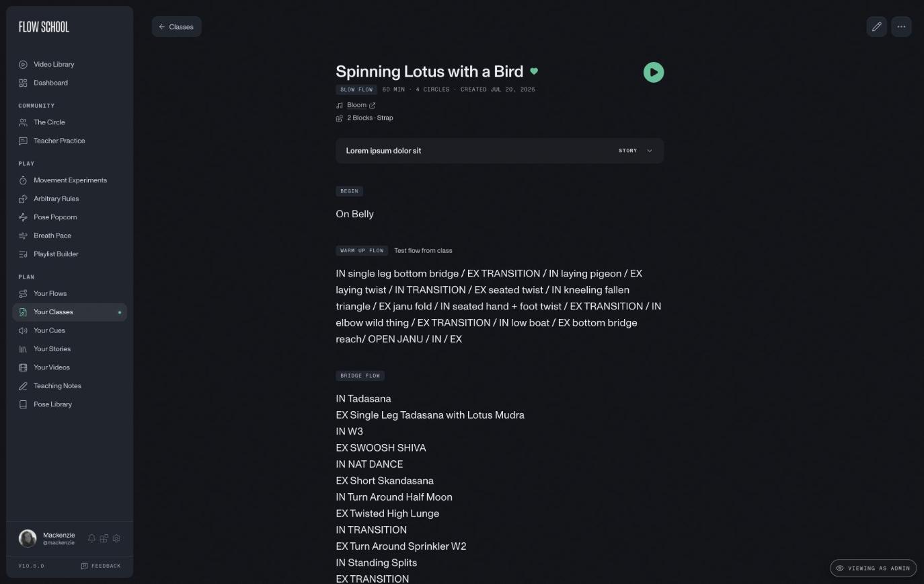Go back to Classes
The width and height of the screenshot is (924, 584).
[177, 27]
